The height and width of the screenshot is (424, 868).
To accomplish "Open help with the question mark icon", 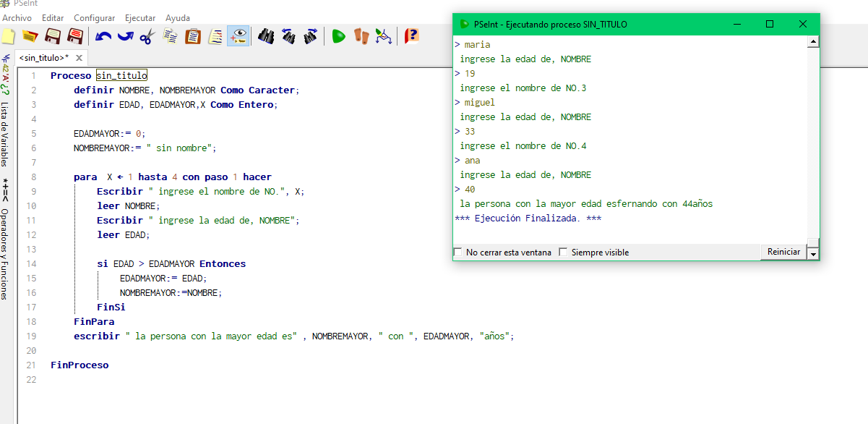I will (411, 35).
